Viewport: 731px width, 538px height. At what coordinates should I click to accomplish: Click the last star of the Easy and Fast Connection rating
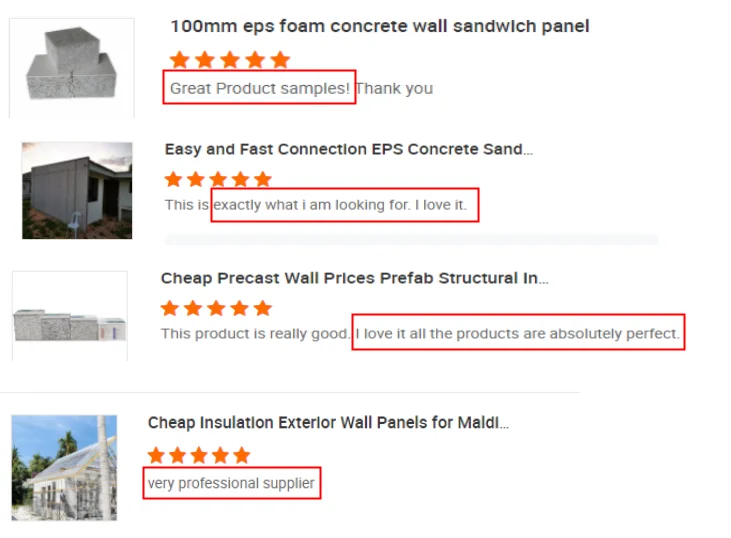[263, 180]
